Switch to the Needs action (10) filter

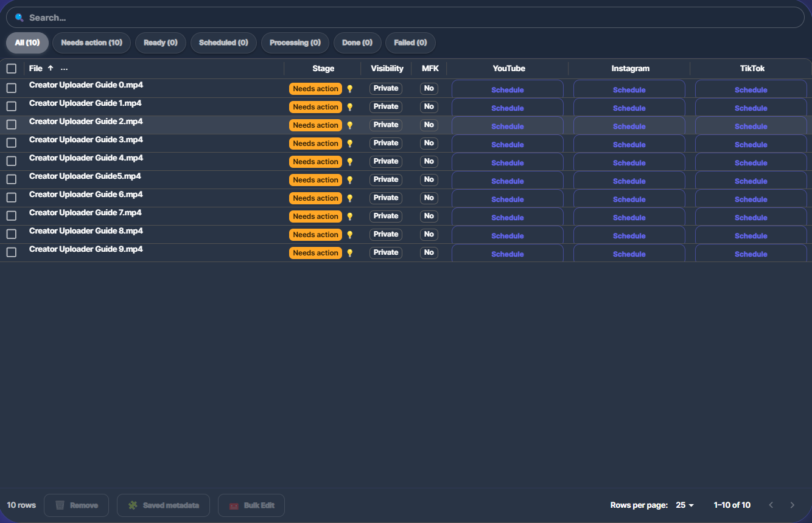[91, 43]
